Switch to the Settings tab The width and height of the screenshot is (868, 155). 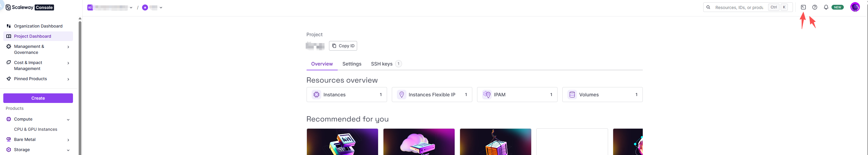tap(352, 64)
